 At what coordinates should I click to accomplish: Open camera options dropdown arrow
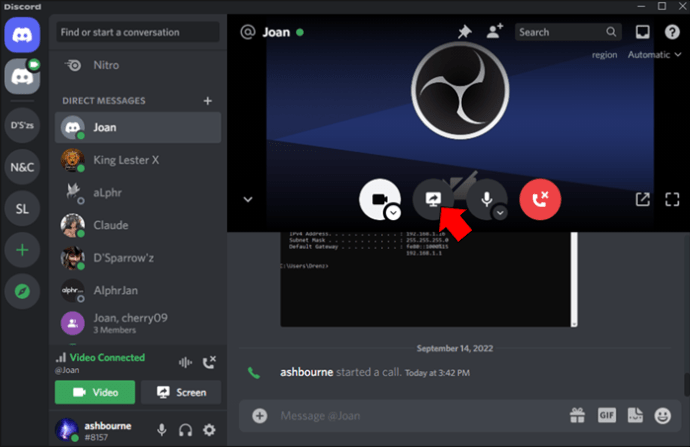(x=393, y=213)
